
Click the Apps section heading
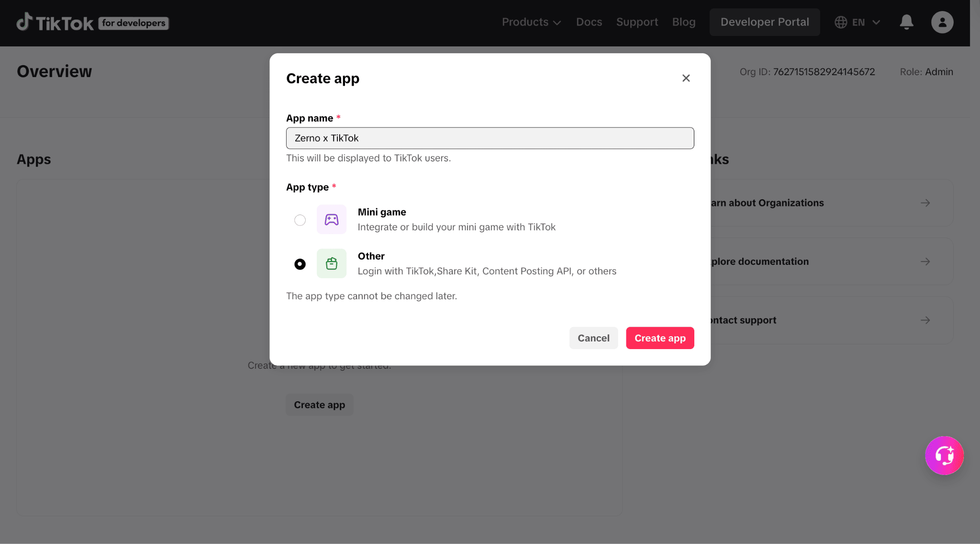[34, 159]
